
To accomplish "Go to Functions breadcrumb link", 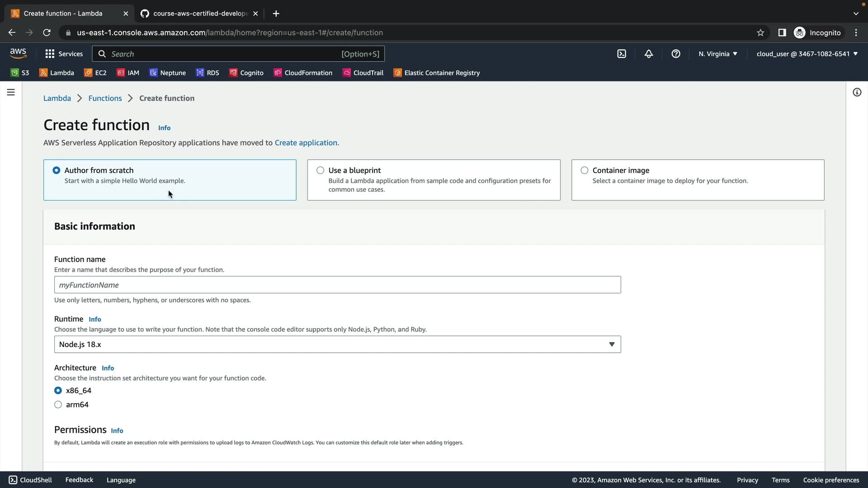I will 105,98.
